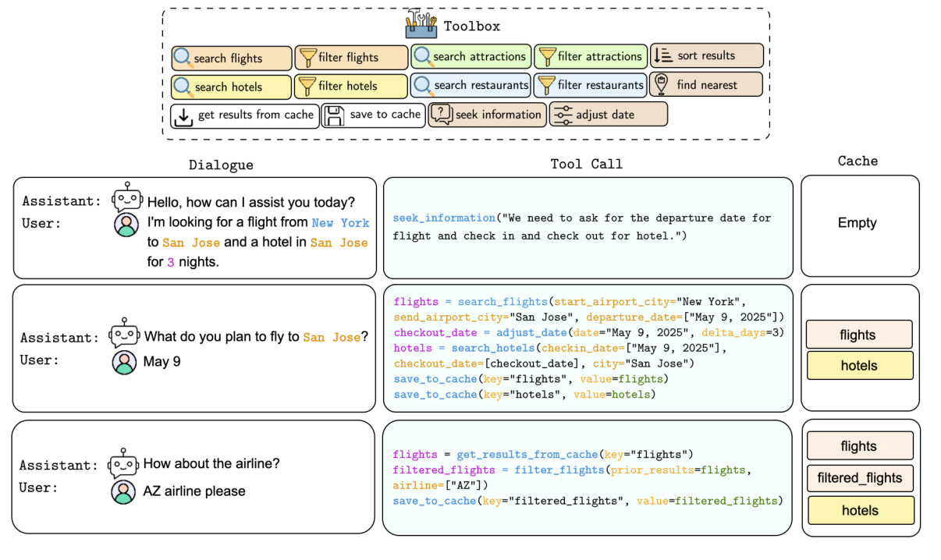Select the filter hotels tool button
Screen dimensions: 941x560
click(351, 87)
